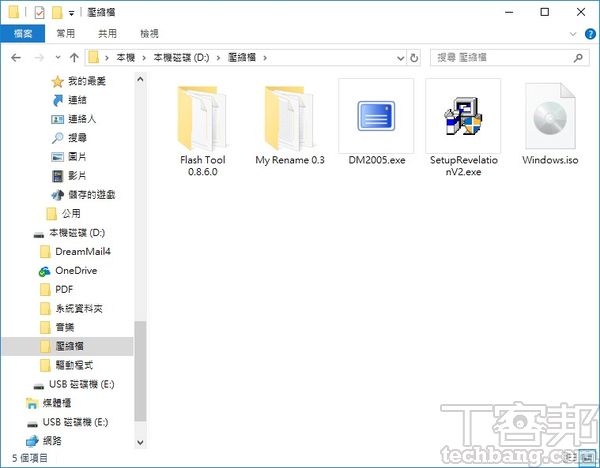The height and width of the screenshot is (468, 600).
Task: Click the Back navigation arrow
Action: click(x=16, y=58)
